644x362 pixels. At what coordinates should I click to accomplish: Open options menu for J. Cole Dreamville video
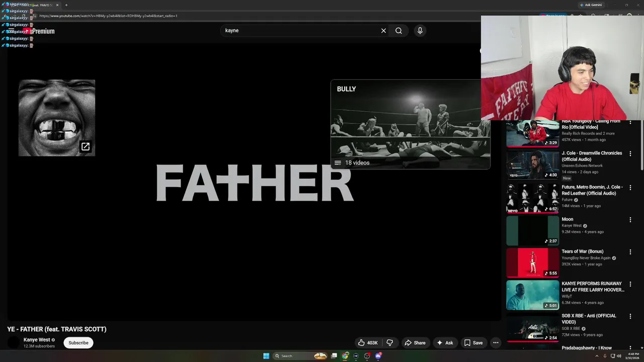tap(630, 154)
